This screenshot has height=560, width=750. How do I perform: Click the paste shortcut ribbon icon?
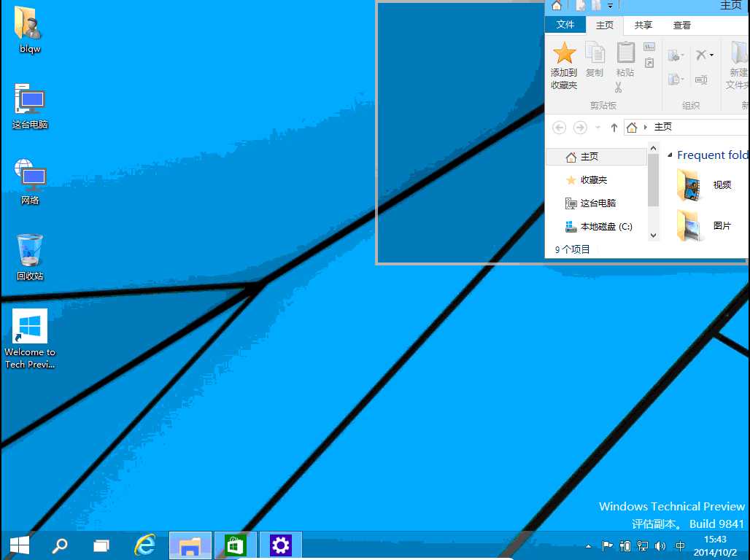(649, 63)
